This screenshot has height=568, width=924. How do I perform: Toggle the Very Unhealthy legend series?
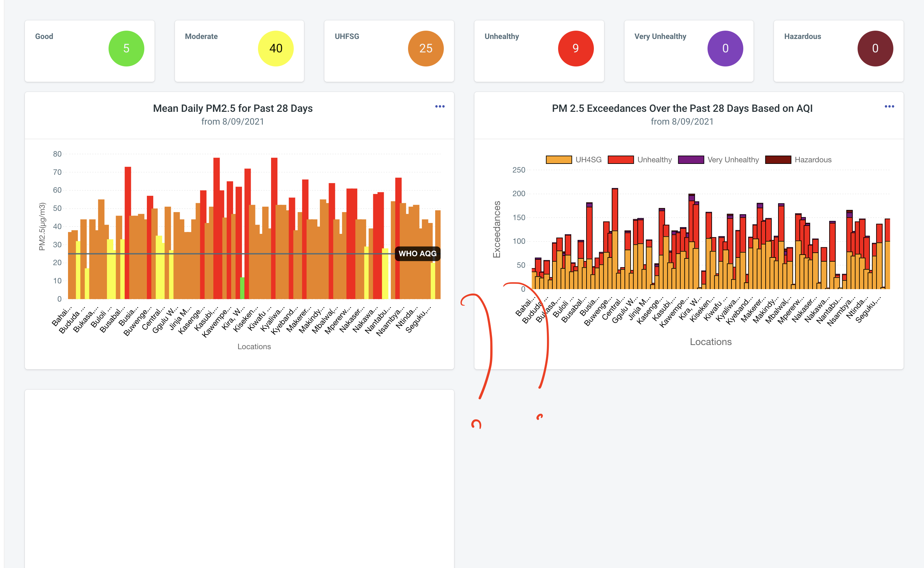(732, 160)
